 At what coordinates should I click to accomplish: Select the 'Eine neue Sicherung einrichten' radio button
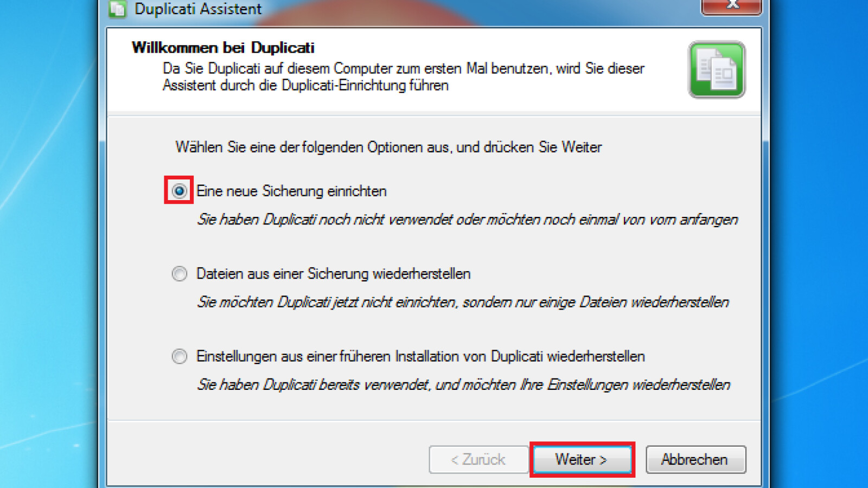point(179,191)
